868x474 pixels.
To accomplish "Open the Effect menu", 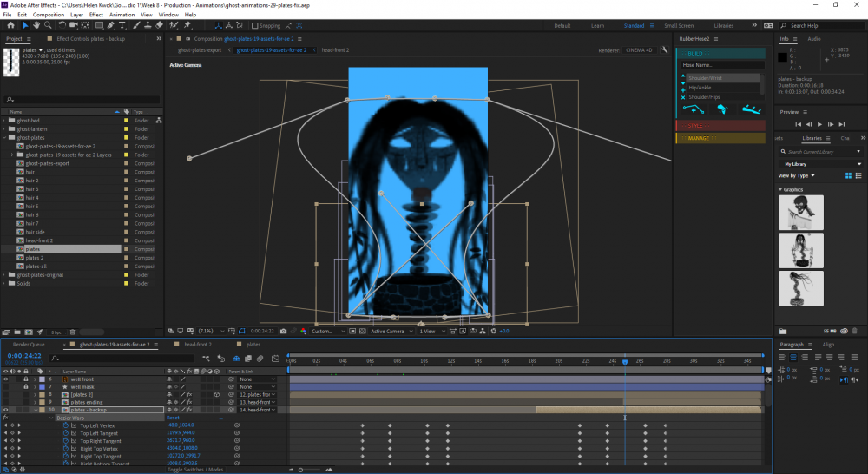I will (95, 15).
